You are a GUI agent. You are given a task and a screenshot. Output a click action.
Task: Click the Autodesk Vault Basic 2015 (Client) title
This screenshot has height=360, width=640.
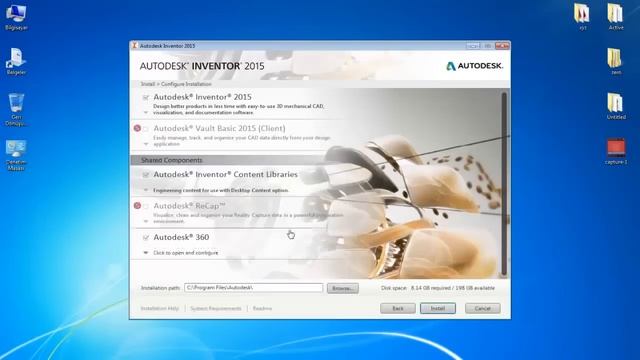[219, 128]
